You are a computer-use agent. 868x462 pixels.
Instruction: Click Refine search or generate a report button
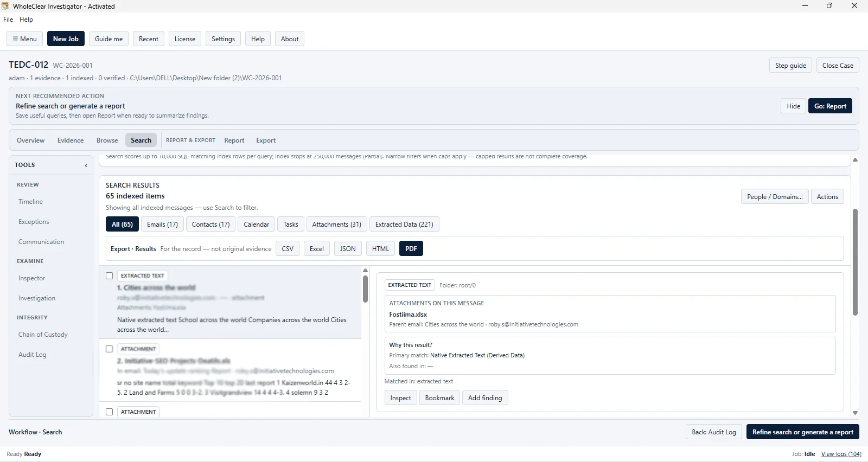click(x=802, y=432)
